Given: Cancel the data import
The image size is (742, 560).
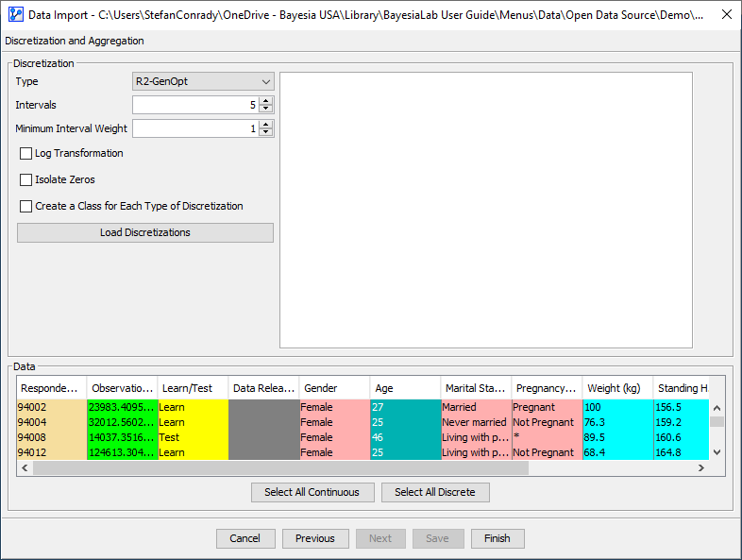Looking at the screenshot, I should coord(245,538).
